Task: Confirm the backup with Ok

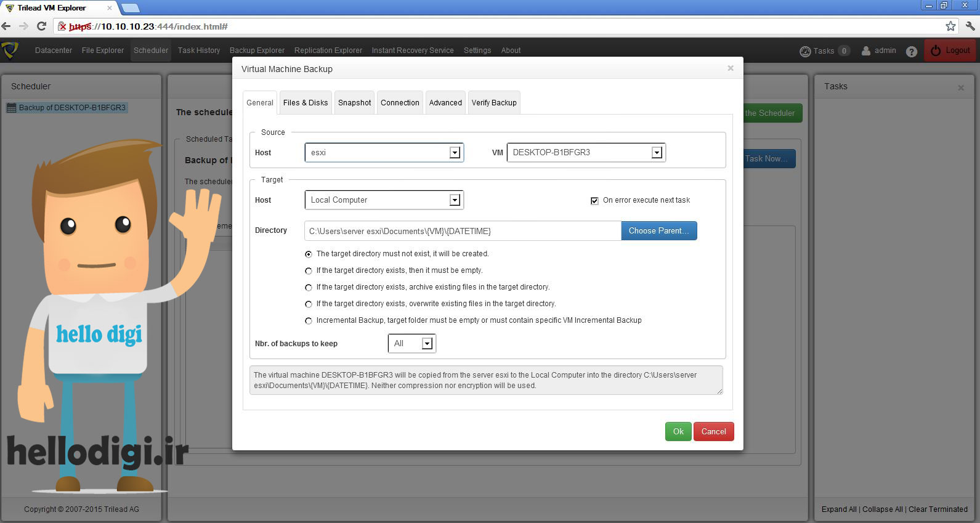Action: [678, 431]
